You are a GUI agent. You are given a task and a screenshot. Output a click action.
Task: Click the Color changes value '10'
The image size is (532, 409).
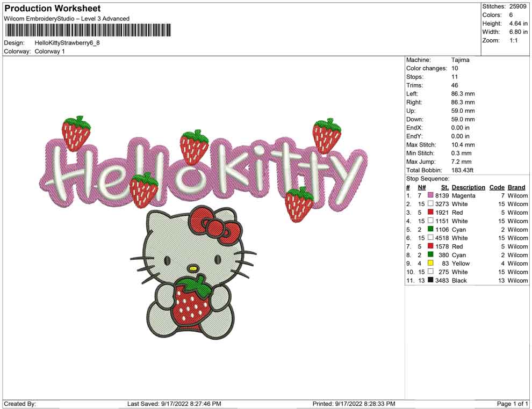454,69
